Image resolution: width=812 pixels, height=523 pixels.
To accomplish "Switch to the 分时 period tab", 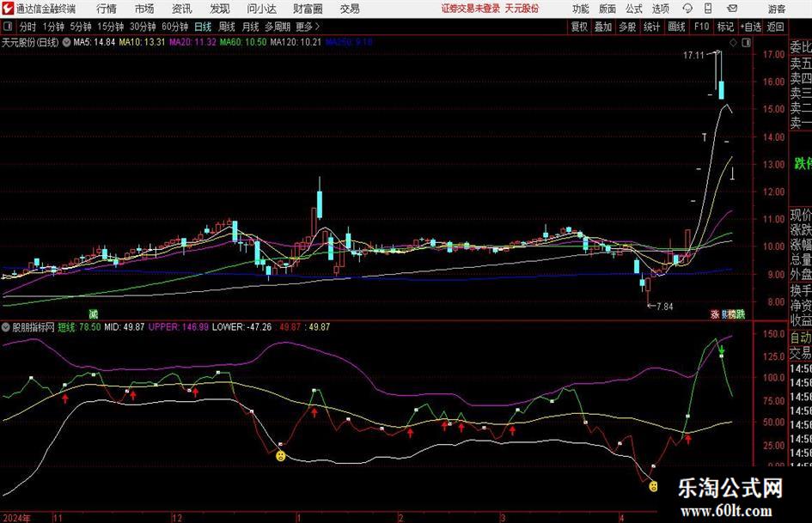I will click(28, 27).
